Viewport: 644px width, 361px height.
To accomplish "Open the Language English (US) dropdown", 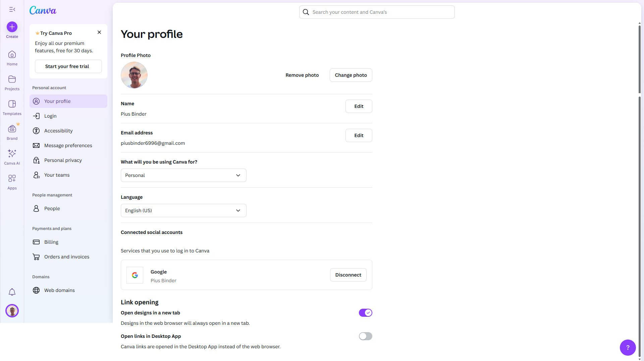I will click(183, 210).
